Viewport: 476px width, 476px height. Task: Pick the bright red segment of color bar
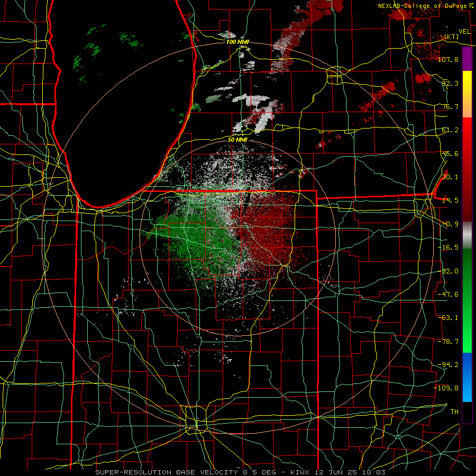(467, 131)
